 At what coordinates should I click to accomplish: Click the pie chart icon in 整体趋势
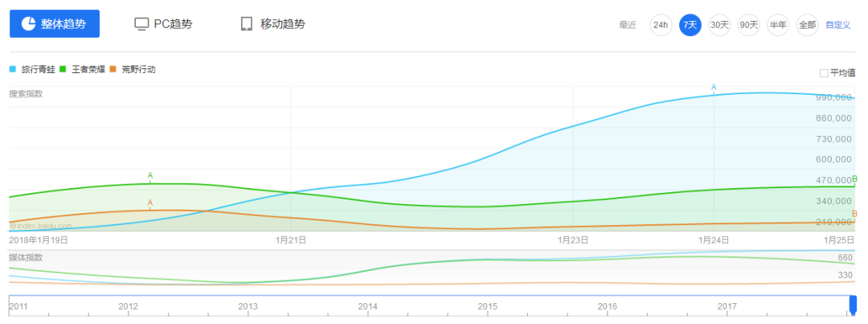(x=28, y=24)
